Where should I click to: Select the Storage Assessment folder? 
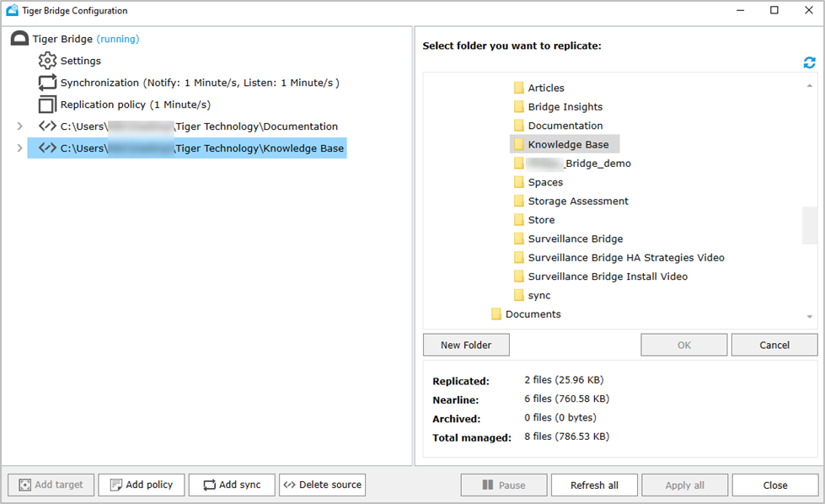tap(577, 201)
